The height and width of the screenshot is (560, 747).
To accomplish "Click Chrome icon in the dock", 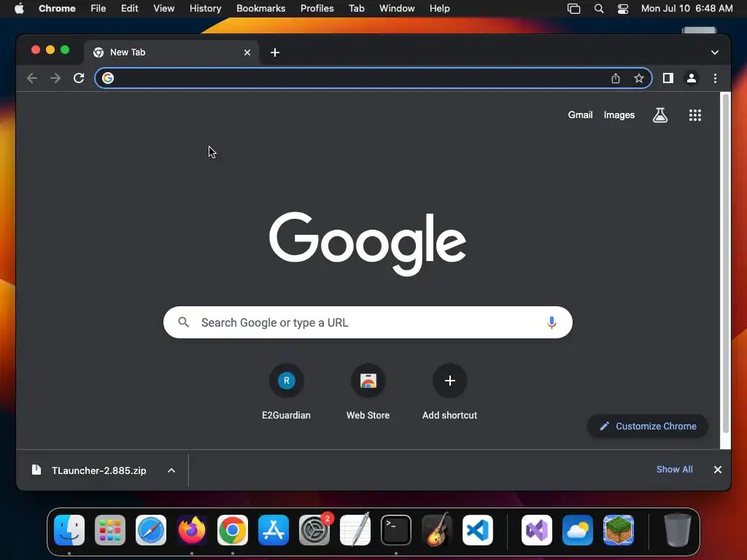I will (x=233, y=530).
